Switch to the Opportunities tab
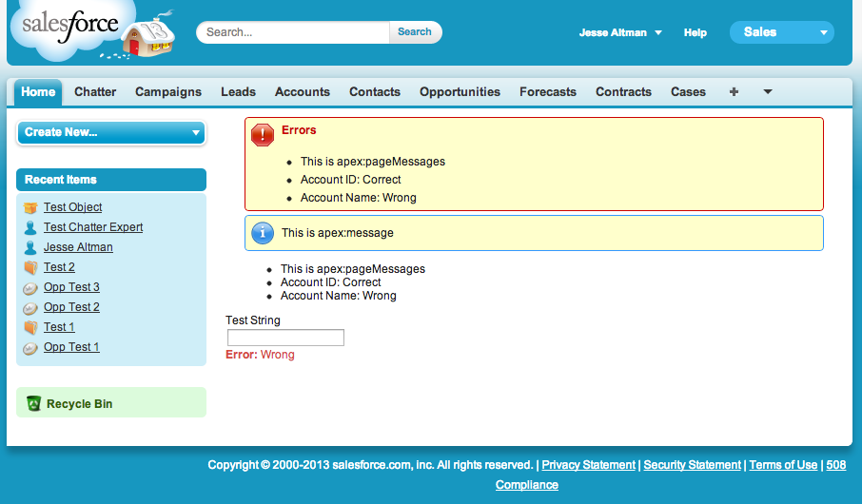The height and width of the screenshot is (504, 862). tap(460, 92)
